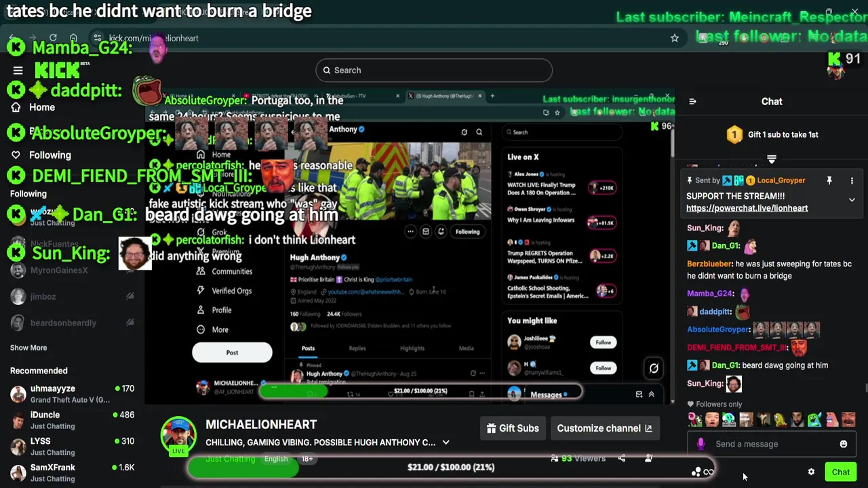Screen dimensions: 868x488
Task: Click the X profile search magnifier icon
Action: (x=479, y=132)
